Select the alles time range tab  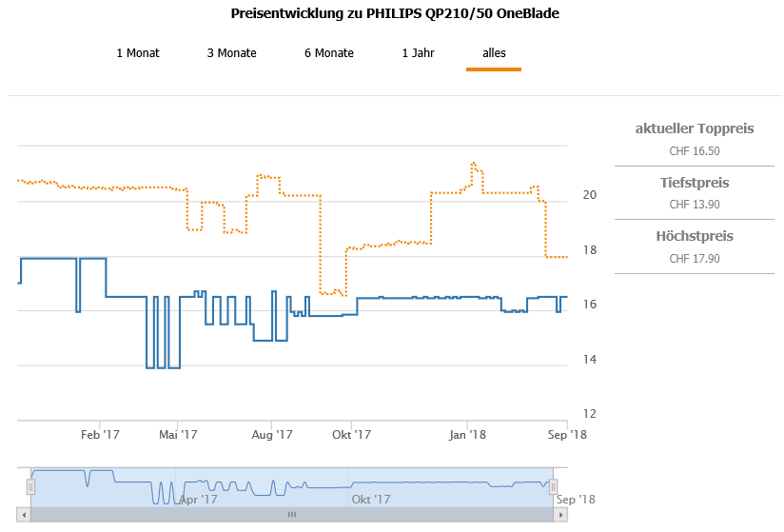tap(494, 53)
